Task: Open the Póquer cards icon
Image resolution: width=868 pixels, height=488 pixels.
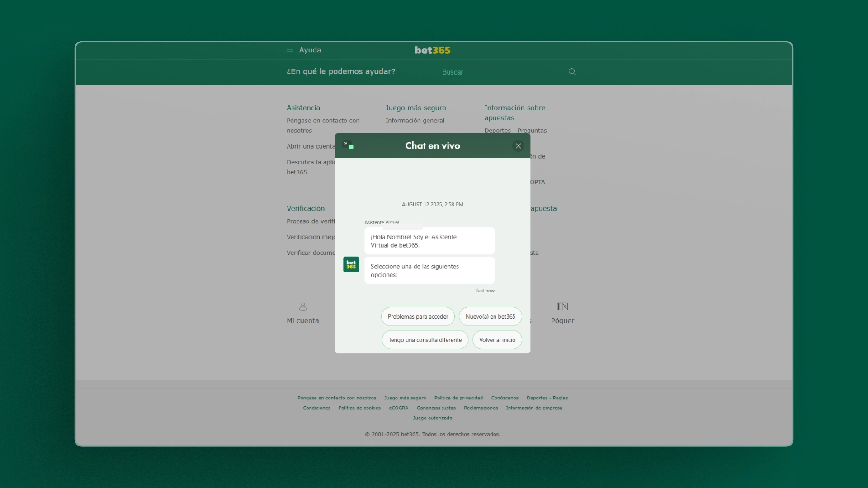Action: [x=562, y=307]
